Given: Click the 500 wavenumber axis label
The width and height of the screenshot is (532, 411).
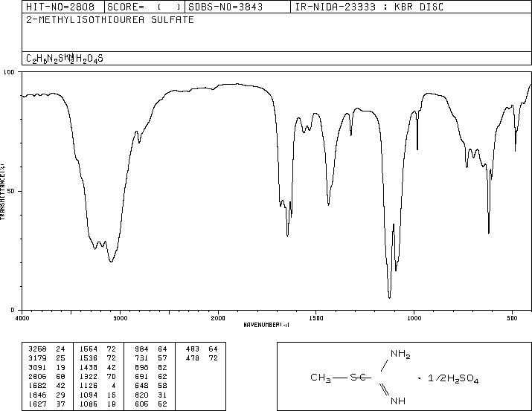Looking at the screenshot, I should (512, 318).
